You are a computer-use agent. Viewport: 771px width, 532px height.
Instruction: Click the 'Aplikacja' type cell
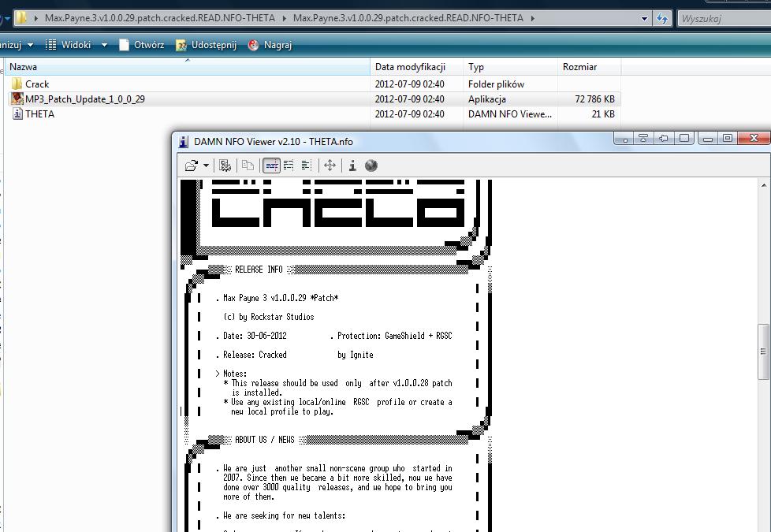pyautogui.click(x=486, y=99)
